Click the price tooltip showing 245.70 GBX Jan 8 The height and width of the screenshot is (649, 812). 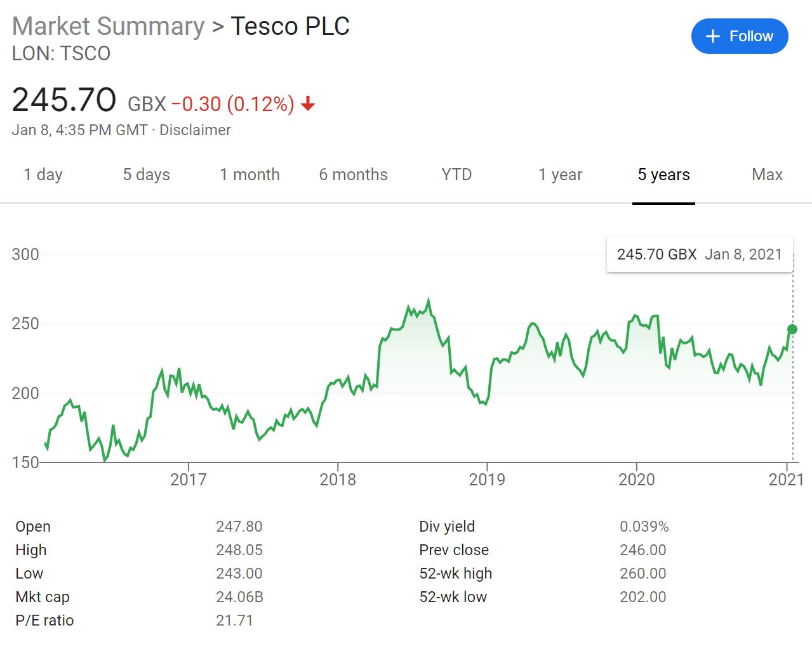[699, 254]
